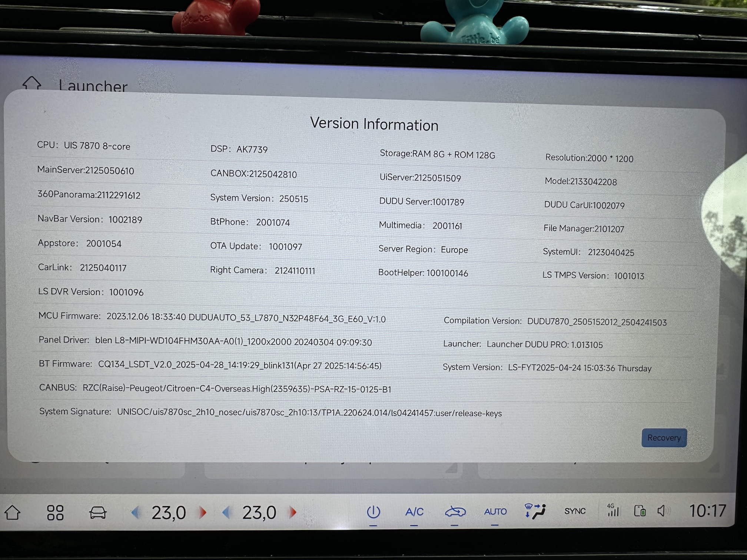Tap the Home icon in bottom bar

pos(12,512)
